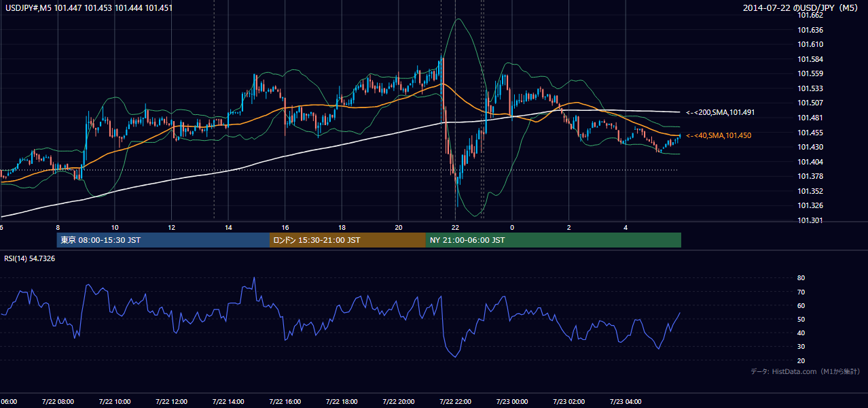Click hour label 8 under the price chart
Screen dimensions: 868x408
click(58, 228)
